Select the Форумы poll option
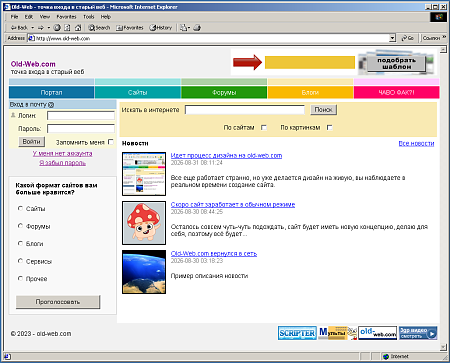This screenshot has height=363, width=450. [x=20, y=226]
